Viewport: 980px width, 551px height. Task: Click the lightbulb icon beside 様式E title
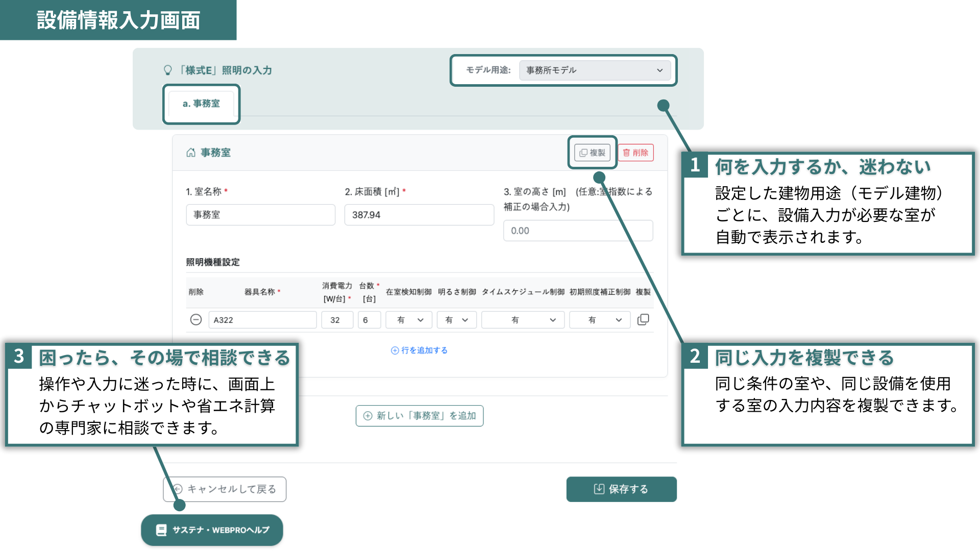point(167,70)
